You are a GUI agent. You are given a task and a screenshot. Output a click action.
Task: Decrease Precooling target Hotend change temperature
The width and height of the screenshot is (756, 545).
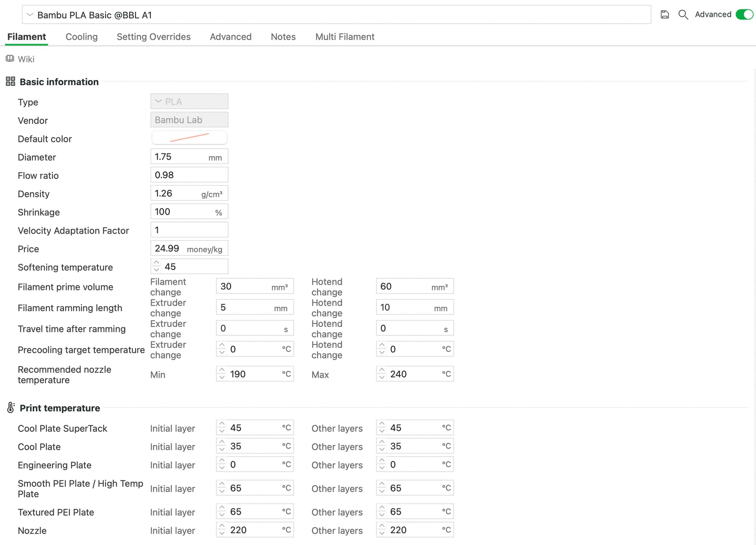pyautogui.click(x=382, y=352)
